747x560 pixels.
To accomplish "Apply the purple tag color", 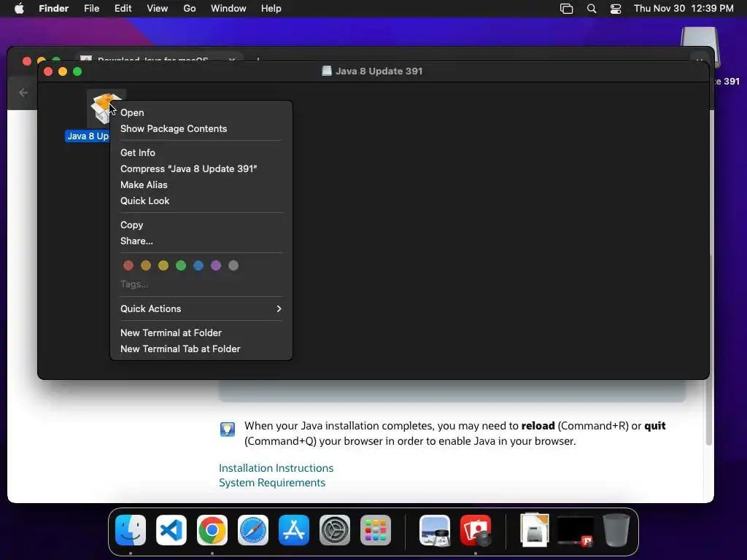I will (x=216, y=265).
